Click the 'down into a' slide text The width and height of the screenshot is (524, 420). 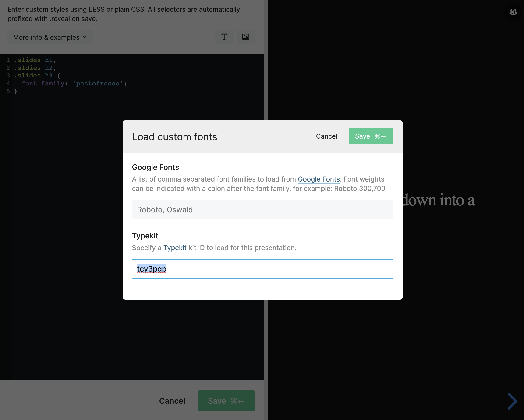tap(439, 200)
